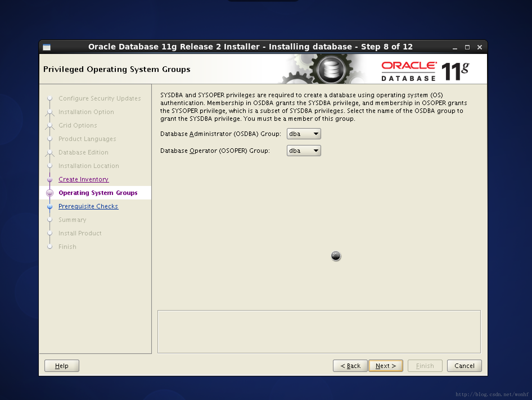Image resolution: width=532 pixels, height=400 pixels.
Task: Click the Prerequisite Checks step bullet
Action: [x=50, y=206]
